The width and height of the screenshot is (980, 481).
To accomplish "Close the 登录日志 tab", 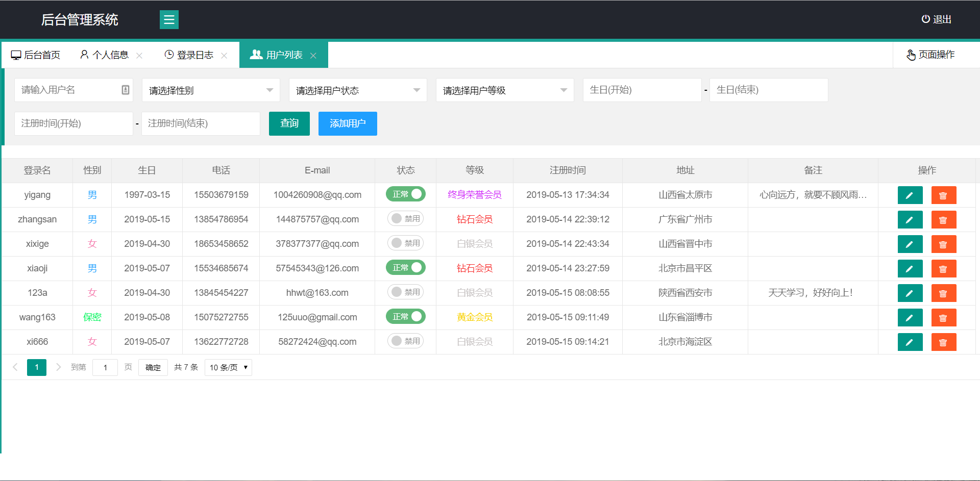I will point(224,56).
